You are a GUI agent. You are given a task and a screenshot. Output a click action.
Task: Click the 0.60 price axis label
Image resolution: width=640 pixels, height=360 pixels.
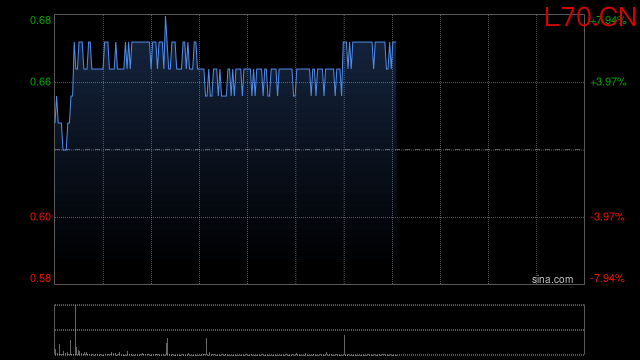(x=40, y=217)
